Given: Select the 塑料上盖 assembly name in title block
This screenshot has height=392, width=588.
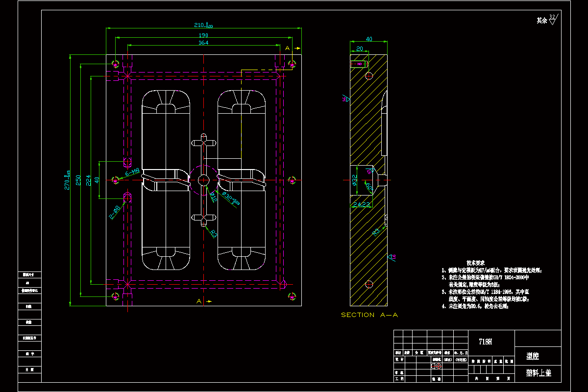Looking at the screenshot, I should click(539, 373).
